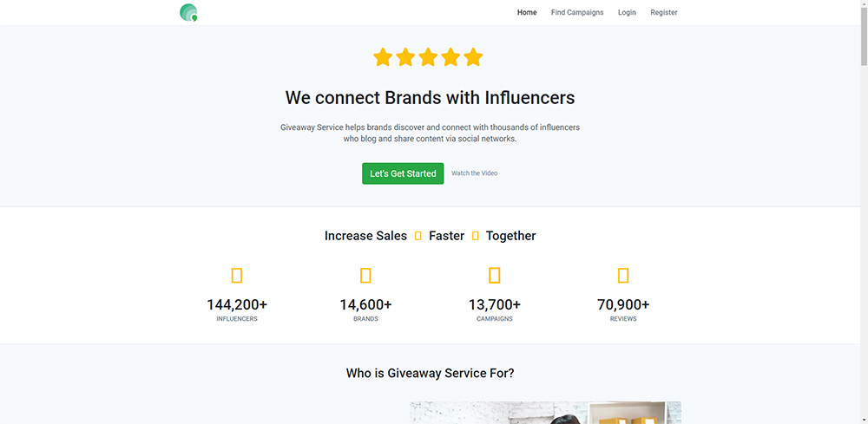
Task: Open the Login page link
Action: click(x=627, y=13)
